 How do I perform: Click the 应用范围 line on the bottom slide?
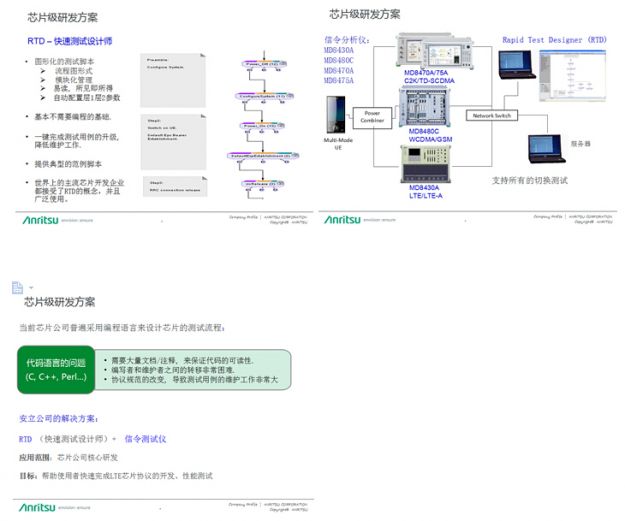pos(69,457)
